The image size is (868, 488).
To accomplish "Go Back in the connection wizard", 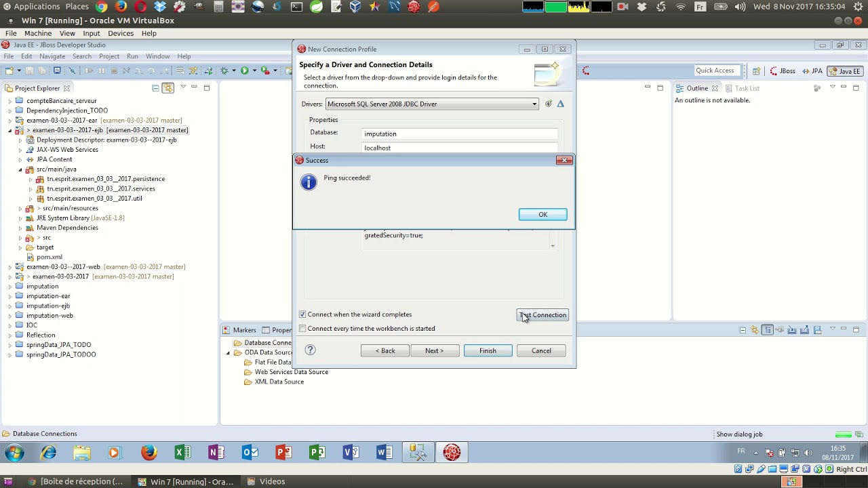I will [385, 350].
